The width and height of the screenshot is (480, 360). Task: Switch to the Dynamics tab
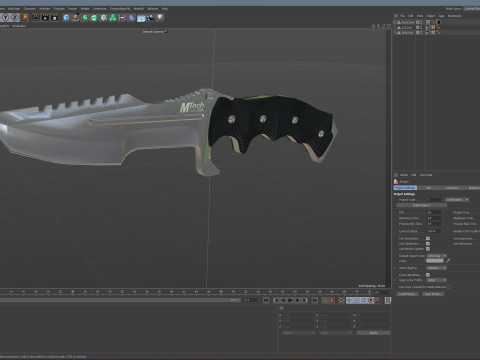tap(452, 188)
